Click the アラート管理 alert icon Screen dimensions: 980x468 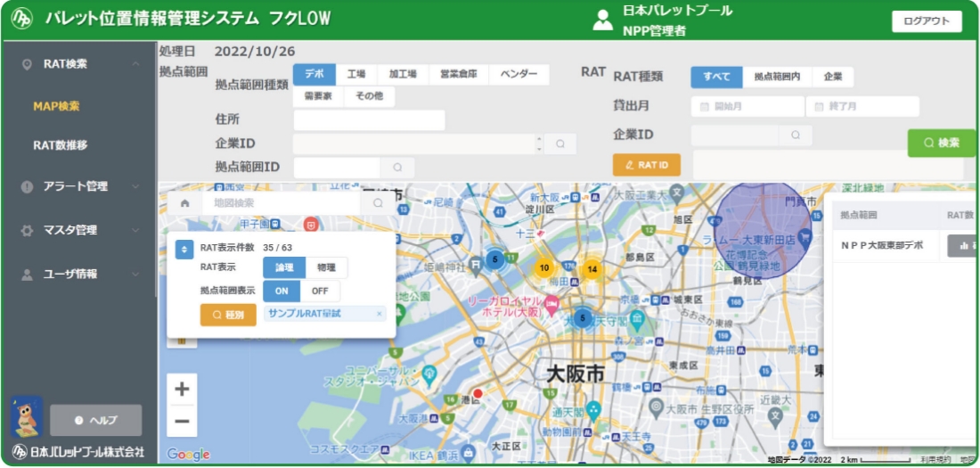[27, 186]
